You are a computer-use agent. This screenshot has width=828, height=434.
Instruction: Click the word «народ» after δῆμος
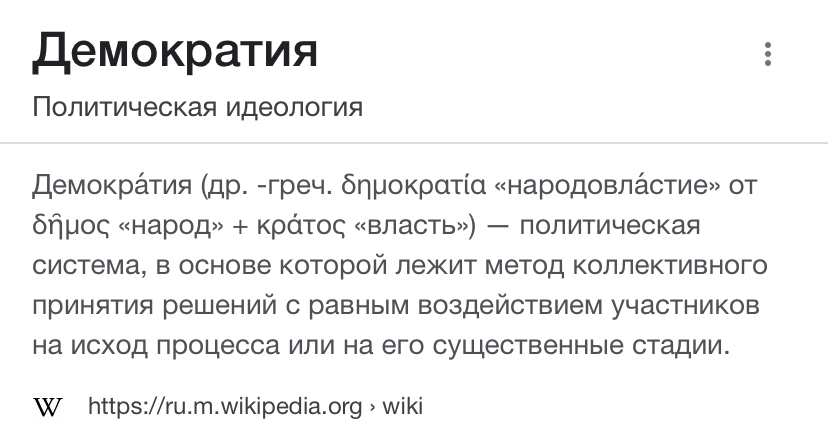click(171, 226)
